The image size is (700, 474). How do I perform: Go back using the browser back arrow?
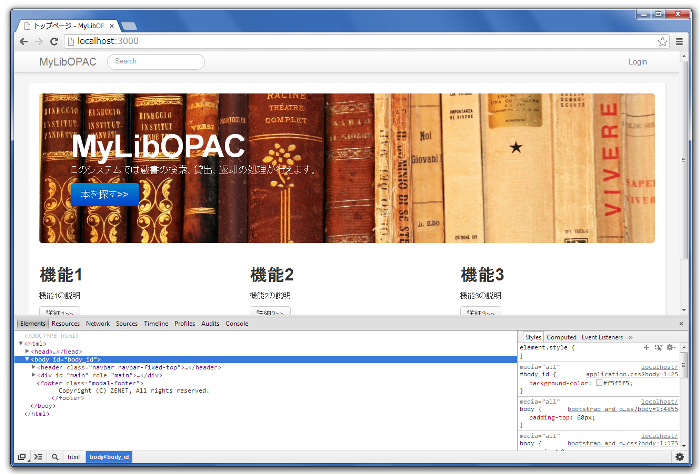point(24,42)
